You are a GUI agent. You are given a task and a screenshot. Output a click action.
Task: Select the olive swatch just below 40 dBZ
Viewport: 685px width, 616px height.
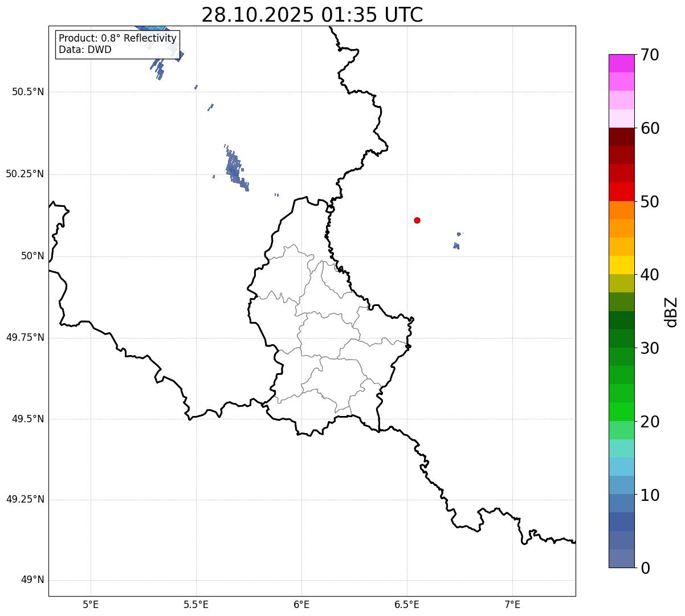tap(621, 283)
